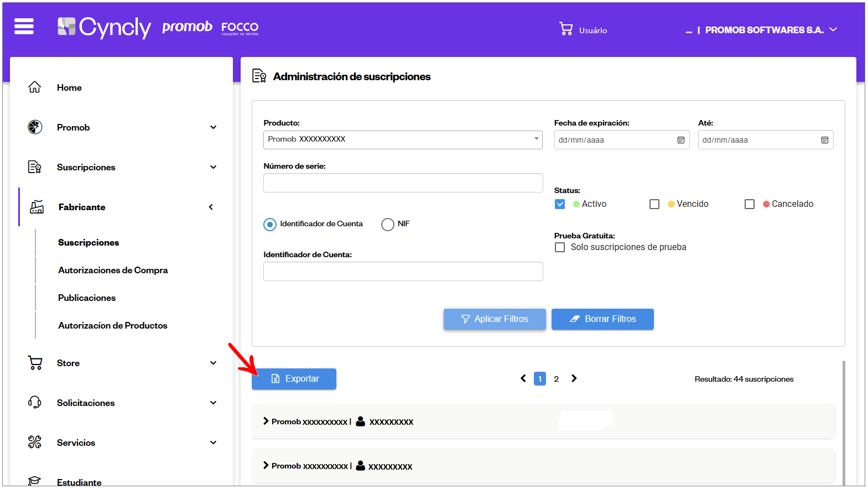Open the Producto dropdown
Image resolution: width=868 pixels, height=489 pixels.
[x=403, y=139]
